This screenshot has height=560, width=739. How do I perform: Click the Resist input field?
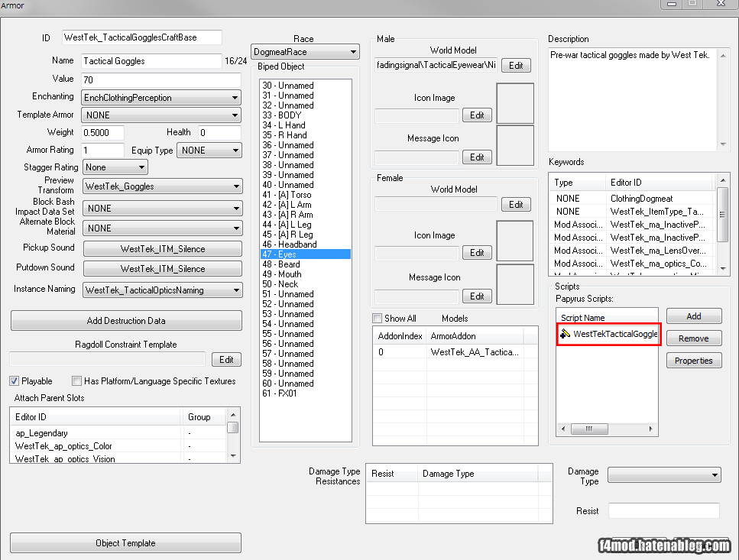664,511
